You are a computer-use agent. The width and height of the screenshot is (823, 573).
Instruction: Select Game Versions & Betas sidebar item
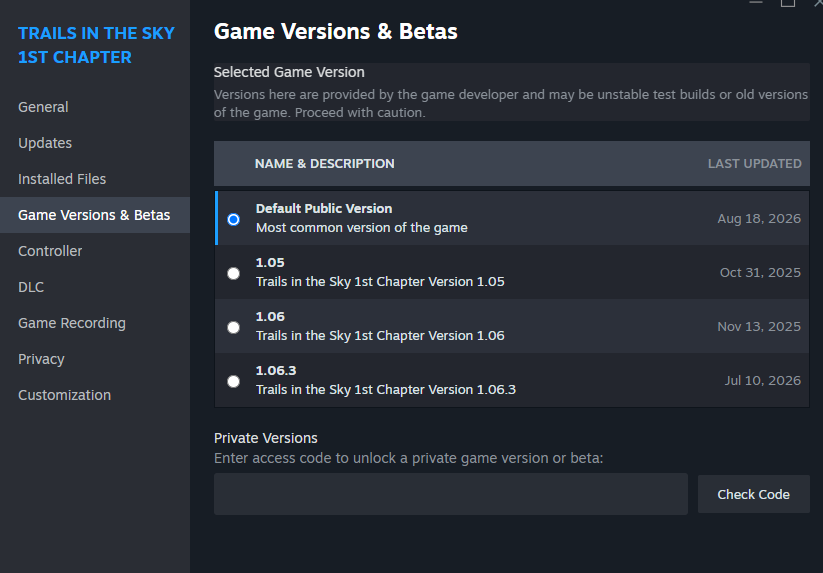(x=95, y=215)
